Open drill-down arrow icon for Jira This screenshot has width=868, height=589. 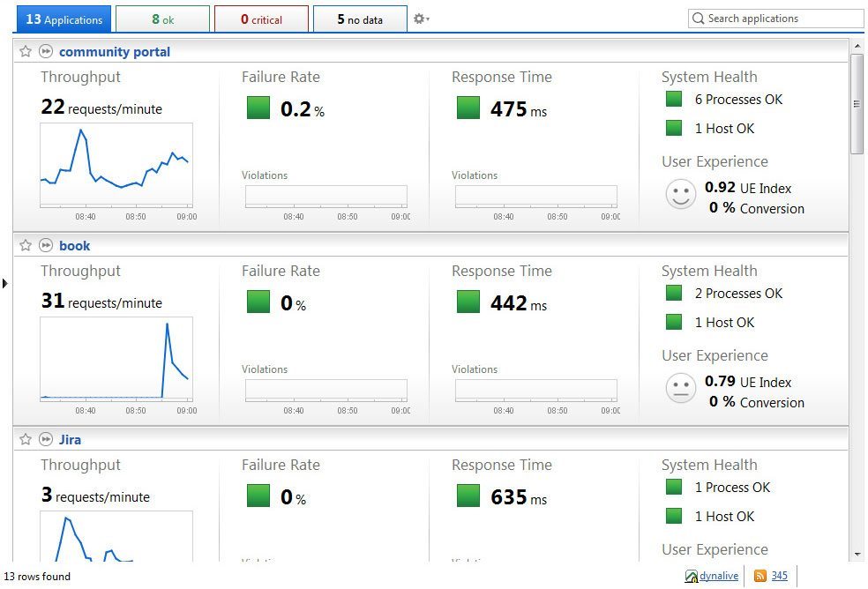click(x=46, y=439)
